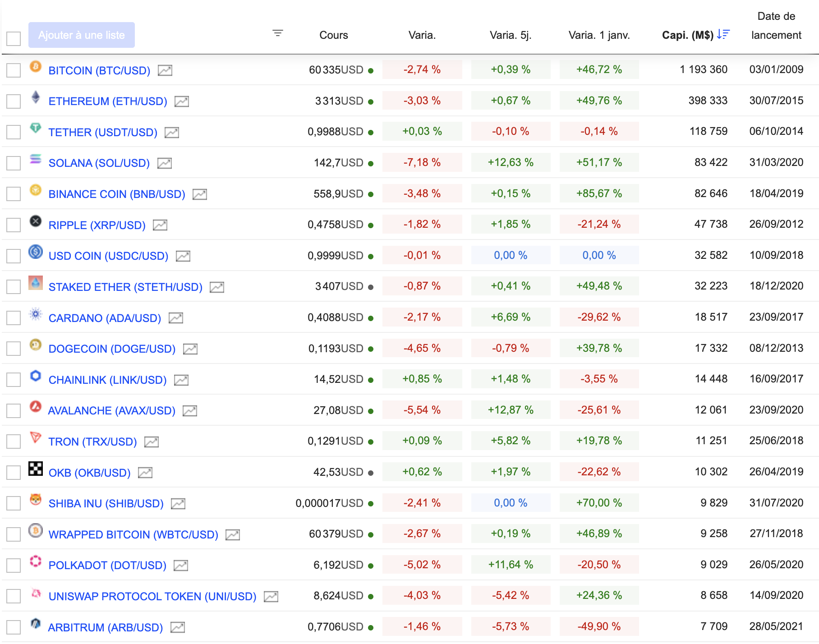Click the grey status dot on OKB row
The image size is (819, 644).
click(x=371, y=473)
